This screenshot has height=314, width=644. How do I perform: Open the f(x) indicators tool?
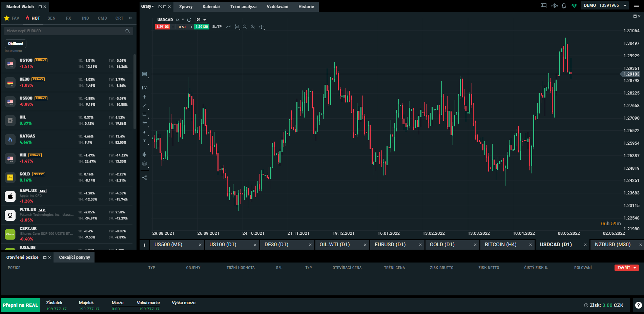pyautogui.click(x=145, y=88)
